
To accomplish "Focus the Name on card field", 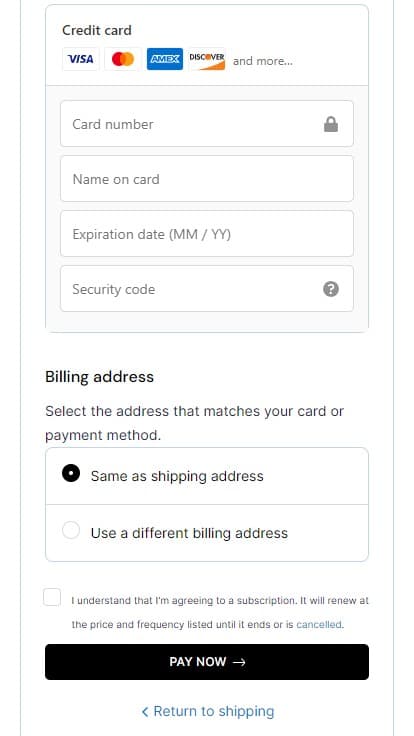I will click(x=207, y=179).
